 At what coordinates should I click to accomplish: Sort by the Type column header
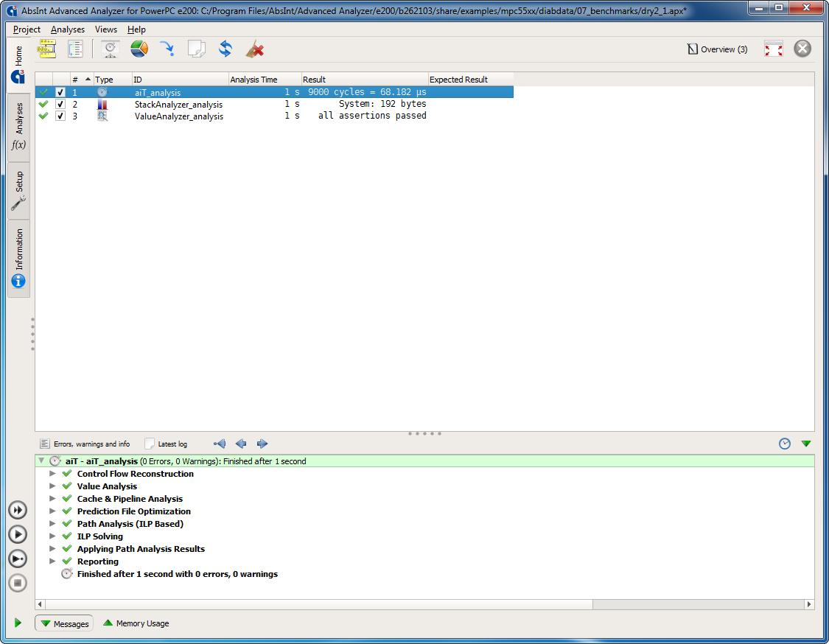click(x=113, y=80)
